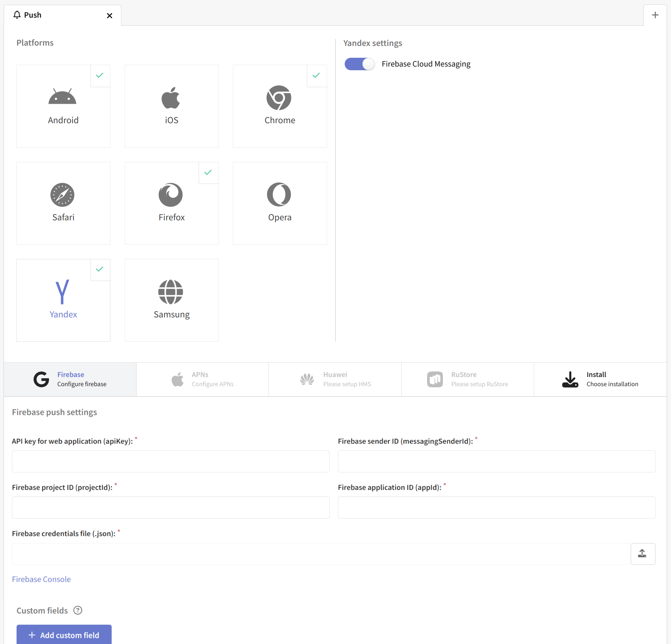671x644 pixels.
Task: Select the Chrome browser icon
Action: [279, 97]
